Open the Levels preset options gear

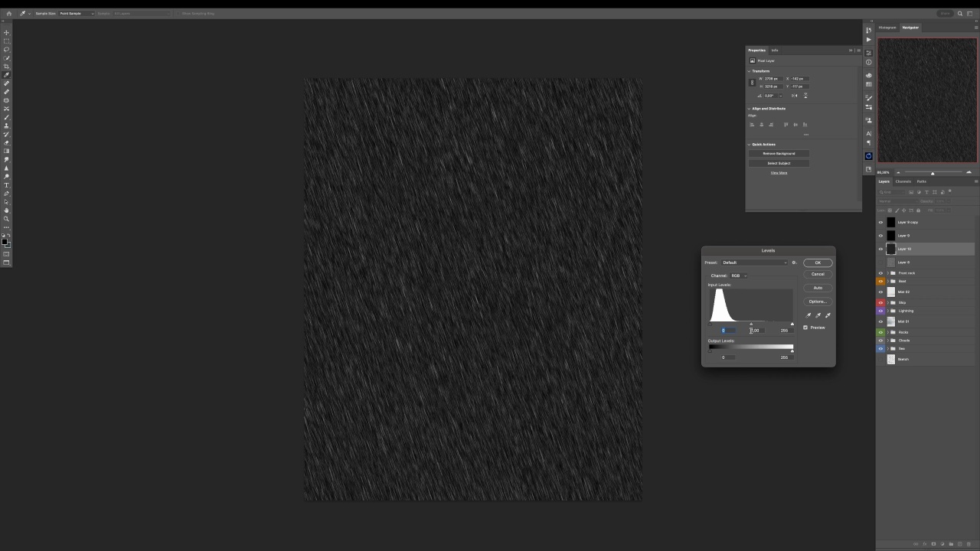tap(794, 262)
